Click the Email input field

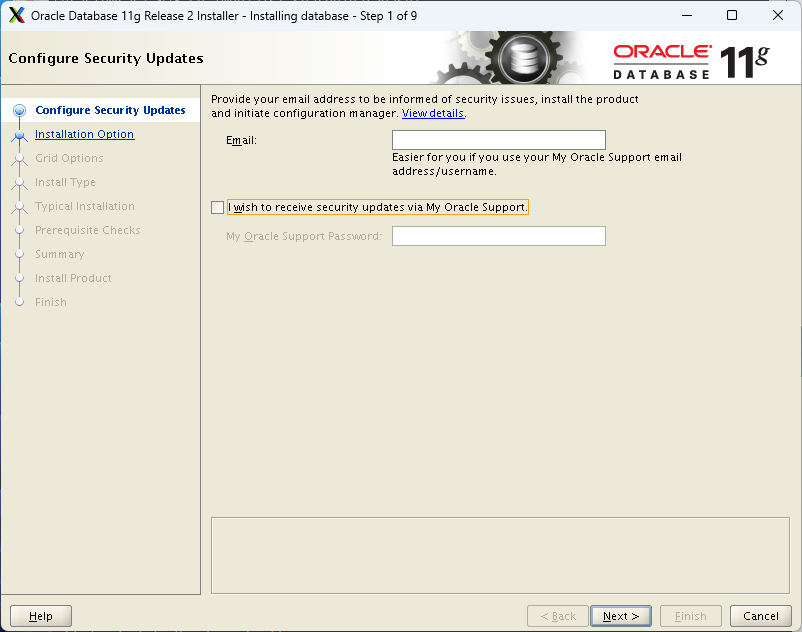499,140
